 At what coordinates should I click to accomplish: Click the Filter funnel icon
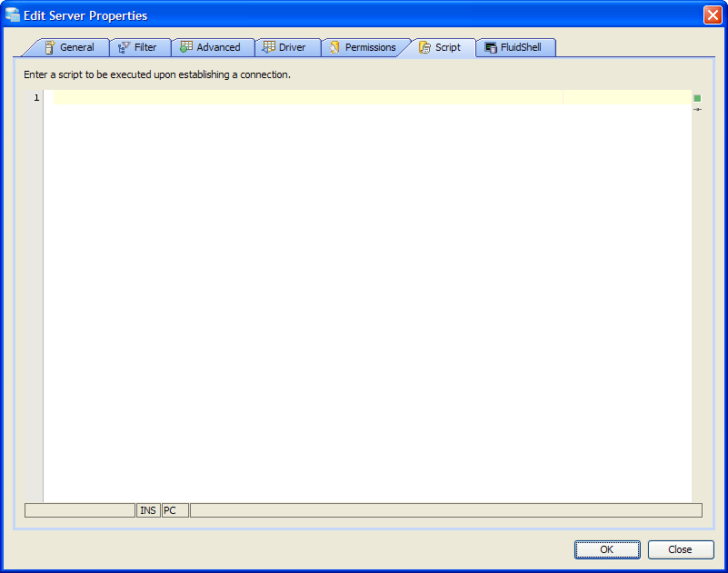(x=124, y=47)
